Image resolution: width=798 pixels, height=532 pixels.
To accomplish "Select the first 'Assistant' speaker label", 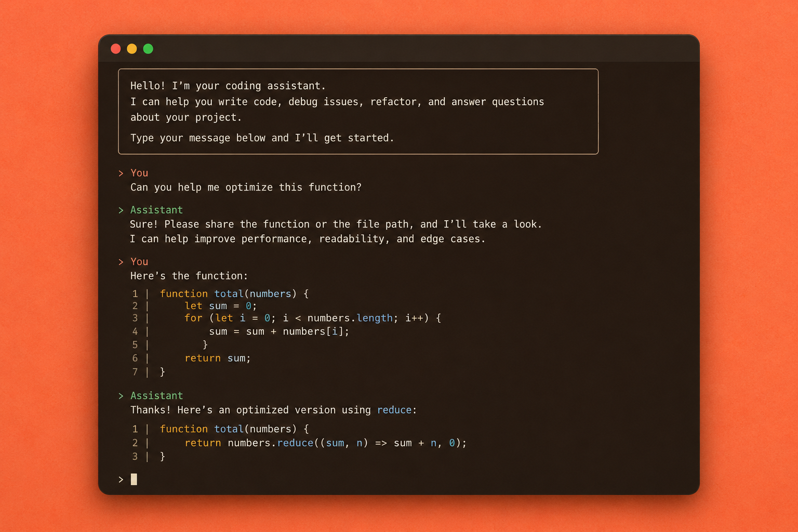I will [x=156, y=210].
